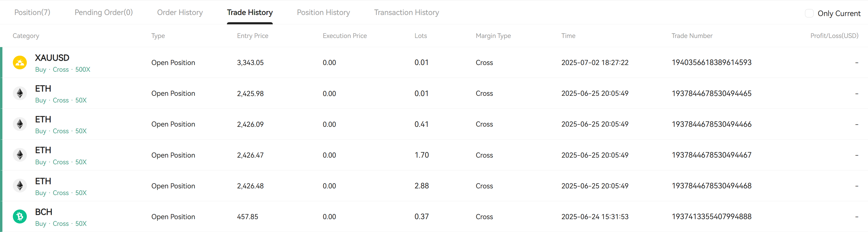Open the Order History tab
This screenshot has width=868, height=232.
180,12
